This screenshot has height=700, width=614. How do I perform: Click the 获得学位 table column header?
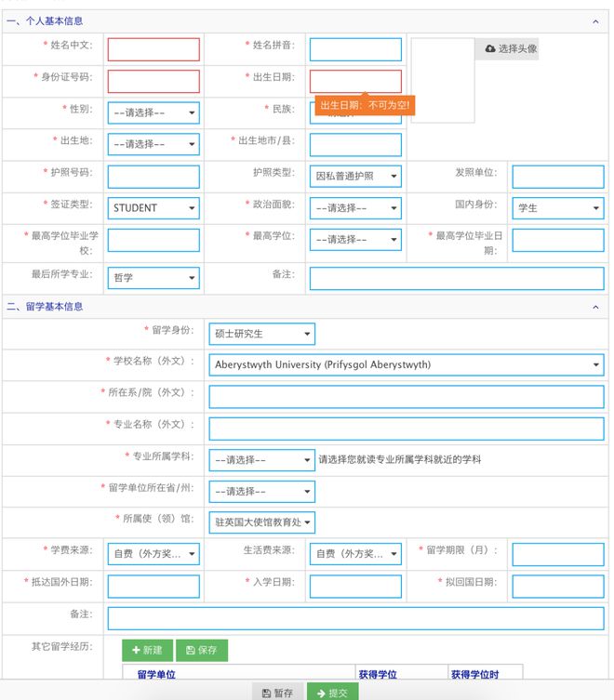tap(378, 675)
